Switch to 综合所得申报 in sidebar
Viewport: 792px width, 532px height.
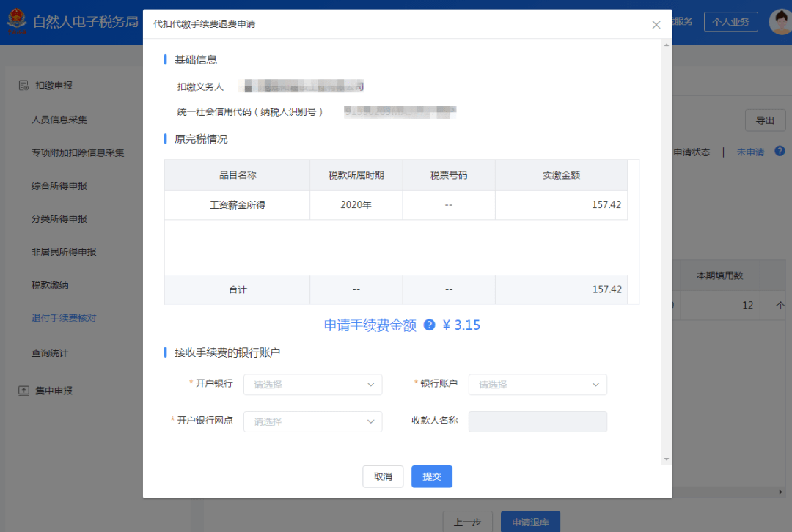[x=59, y=185]
